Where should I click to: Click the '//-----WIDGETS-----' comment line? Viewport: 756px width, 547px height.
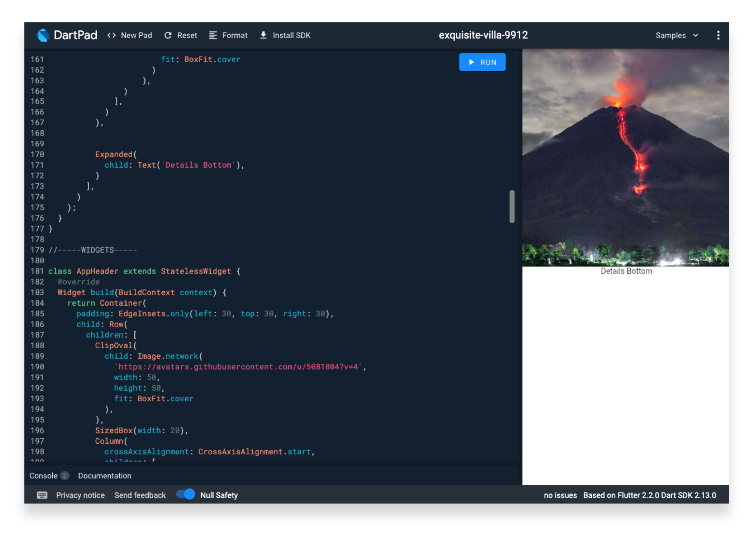pyautogui.click(x=92, y=250)
